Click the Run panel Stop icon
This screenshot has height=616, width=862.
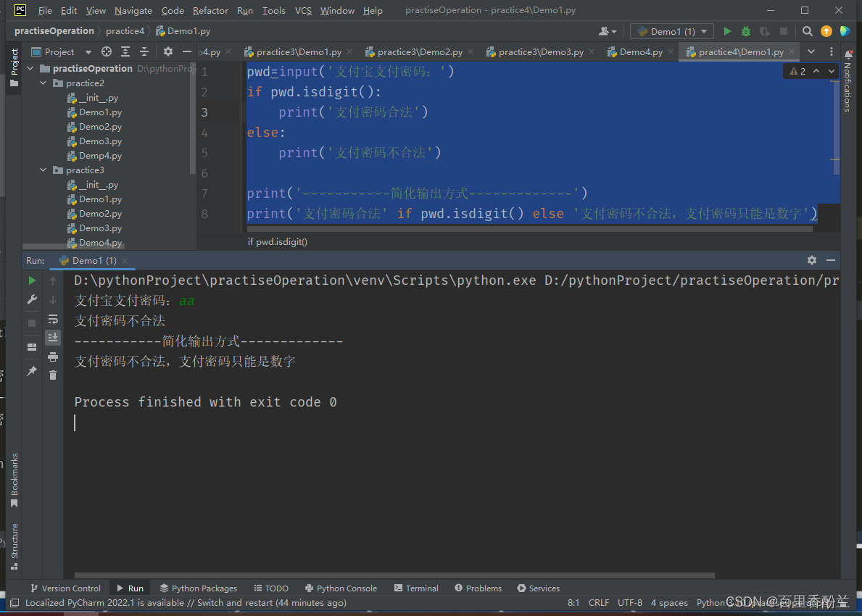coord(32,323)
